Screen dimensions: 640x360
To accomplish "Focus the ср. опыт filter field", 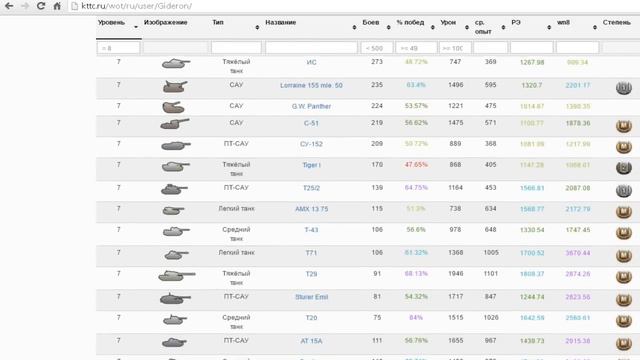I will click(x=490, y=48).
